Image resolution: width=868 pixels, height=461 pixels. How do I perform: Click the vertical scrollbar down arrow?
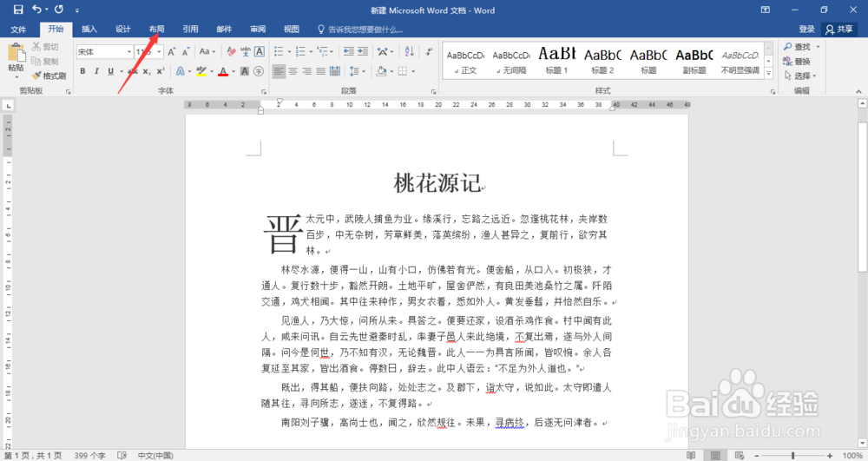tap(862, 444)
